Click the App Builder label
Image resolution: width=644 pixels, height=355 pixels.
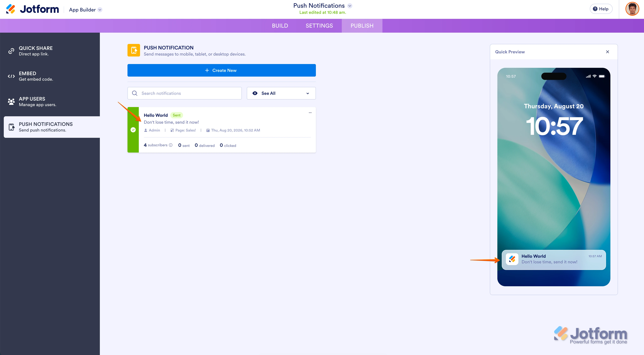click(x=82, y=10)
